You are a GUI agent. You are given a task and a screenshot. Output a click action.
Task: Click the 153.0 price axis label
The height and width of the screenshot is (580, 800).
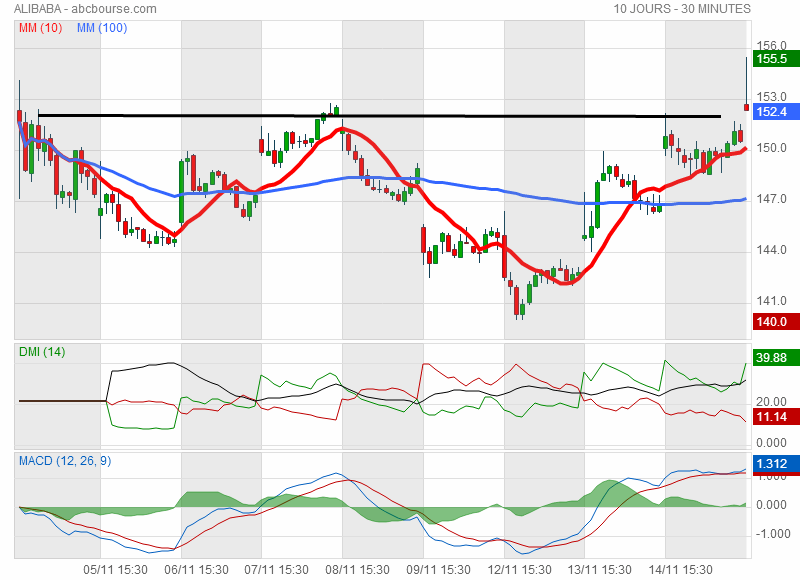pyautogui.click(x=771, y=97)
